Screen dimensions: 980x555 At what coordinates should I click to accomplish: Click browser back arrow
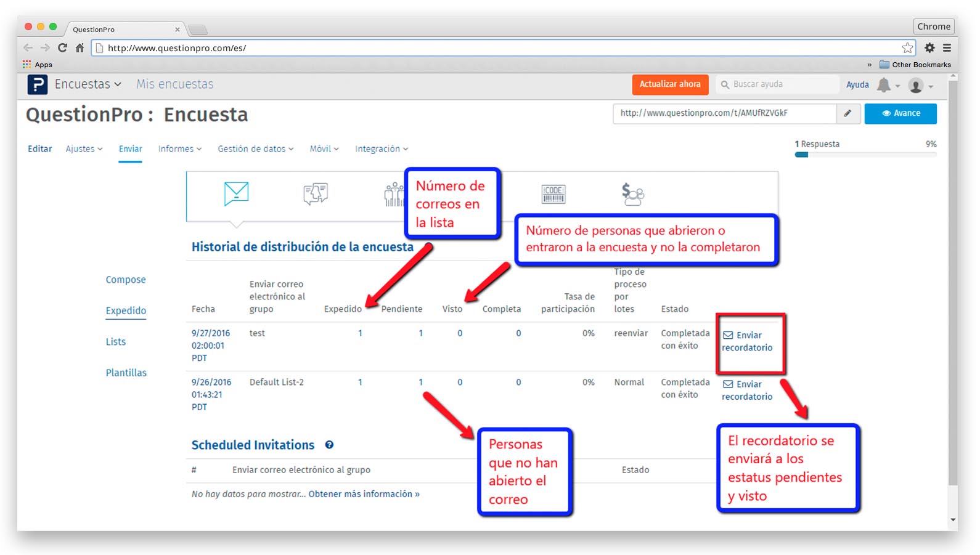click(x=28, y=47)
